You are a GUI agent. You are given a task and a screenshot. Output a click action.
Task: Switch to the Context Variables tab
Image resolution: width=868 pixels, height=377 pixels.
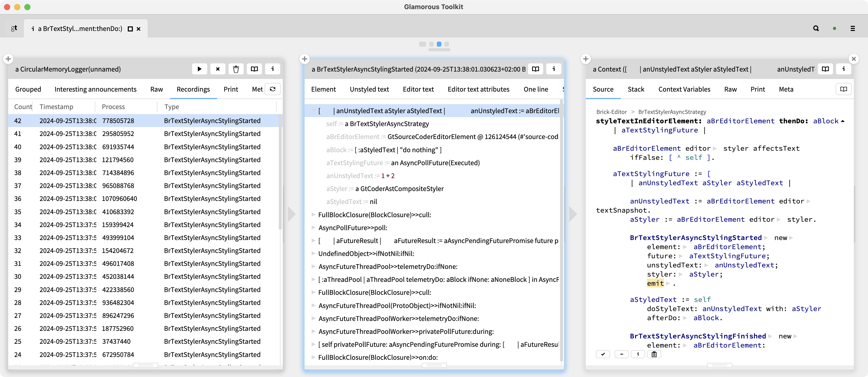coord(684,89)
